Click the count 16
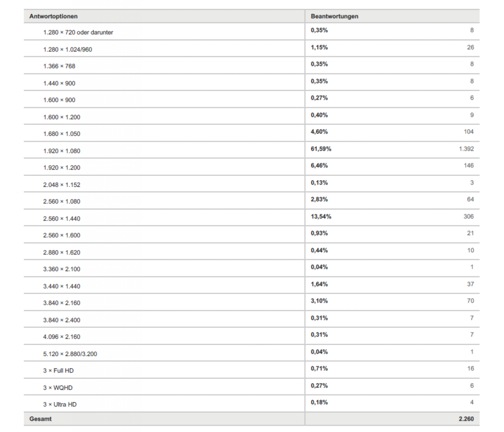Screen dimensions: 504x432 tap(471, 368)
